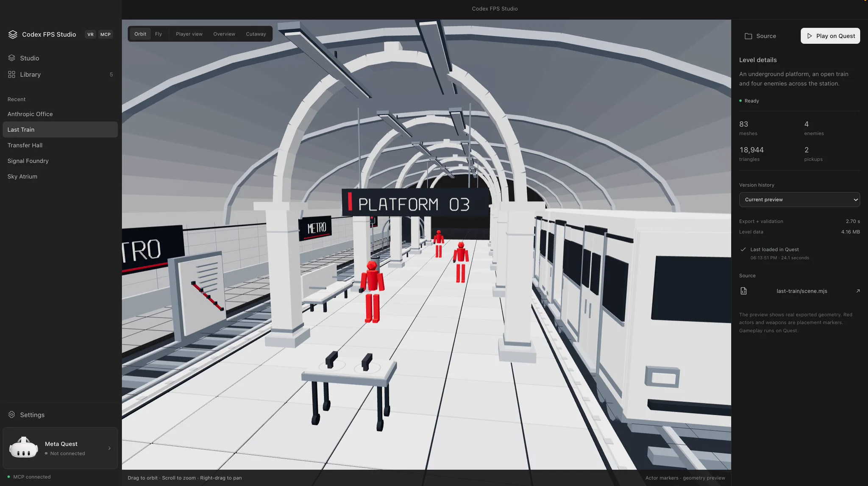This screenshot has width=868, height=486.
Task: Click the 83 meshes value
Action: pos(744,124)
